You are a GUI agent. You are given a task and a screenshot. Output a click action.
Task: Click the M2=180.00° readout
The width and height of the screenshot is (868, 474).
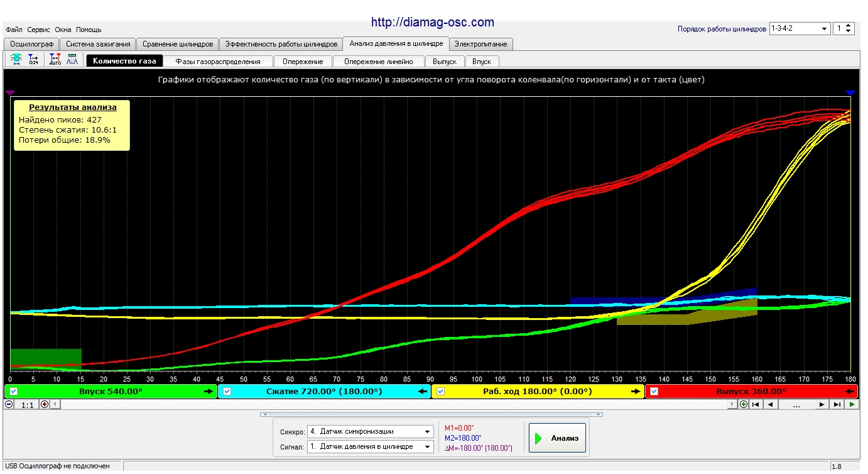462,438
